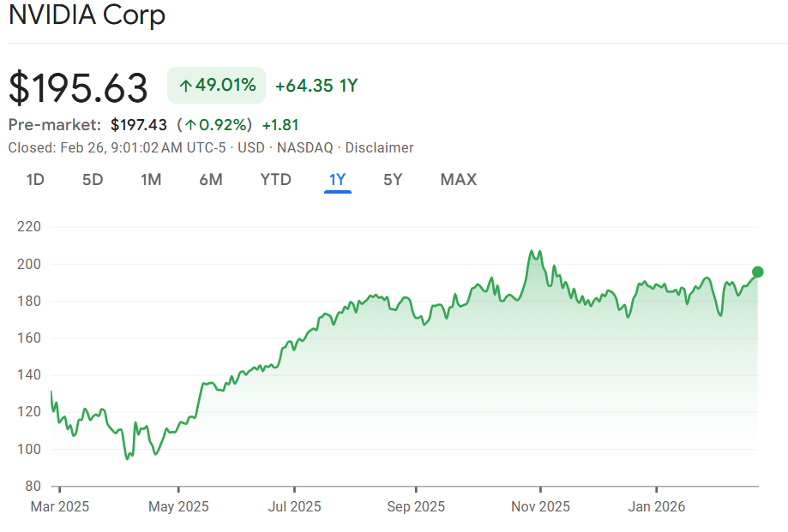The width and height of the screenshot is (788, 532).
Task: Click the Mar 2025 axis label
Action: pos(60,507)
